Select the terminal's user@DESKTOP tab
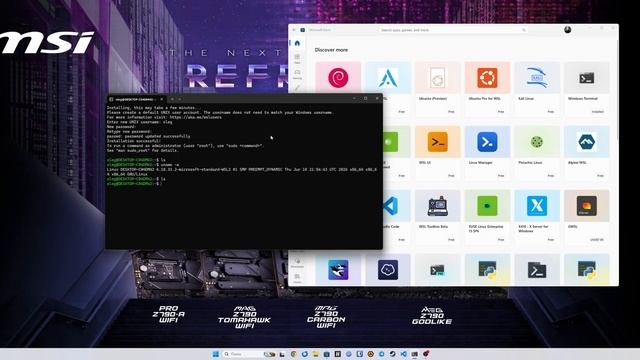The image size is (640, 360). click(x=137, y=99)
